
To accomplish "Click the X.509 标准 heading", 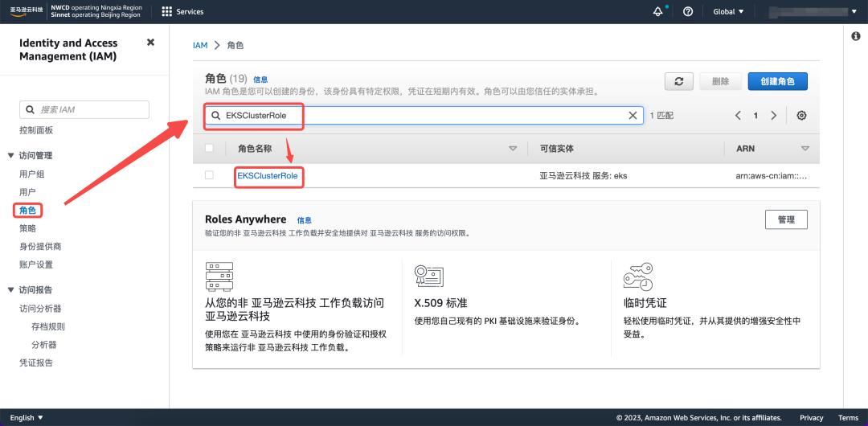I will [x=440, y=303].
